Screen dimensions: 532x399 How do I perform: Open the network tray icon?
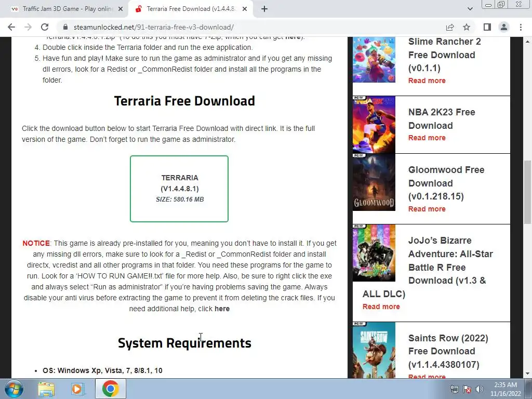pyautogui.click(x=454, y=389)
